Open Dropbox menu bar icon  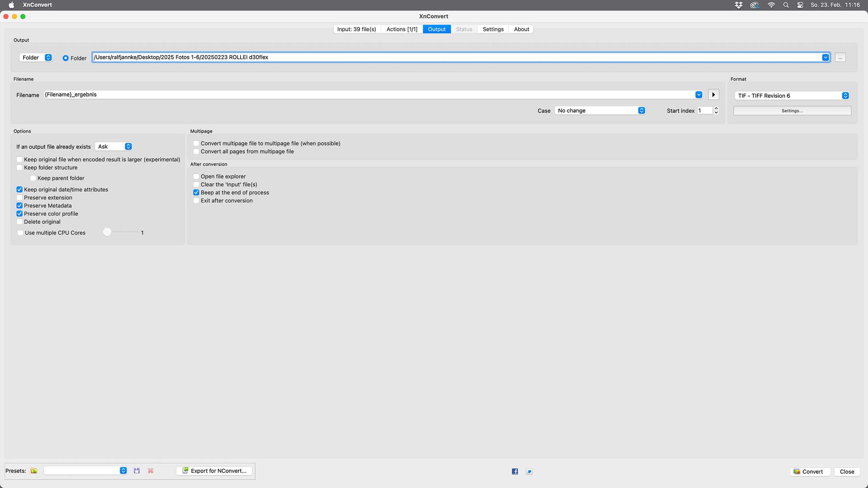(x=739, y=5)
